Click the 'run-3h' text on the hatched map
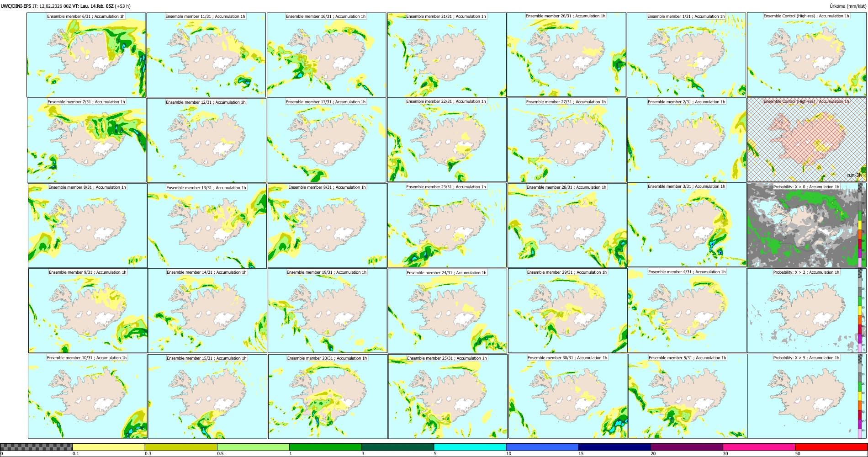 [x=854, y=175]
